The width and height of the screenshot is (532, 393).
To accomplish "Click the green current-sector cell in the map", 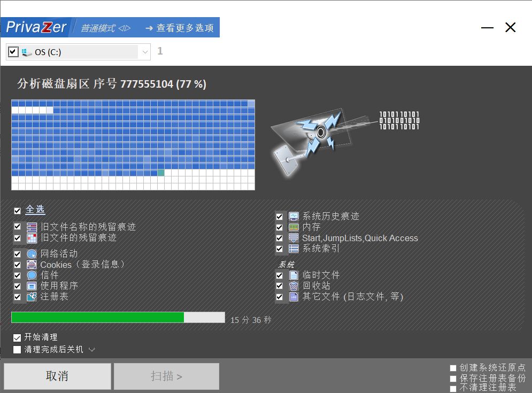I will pos(161,173).
